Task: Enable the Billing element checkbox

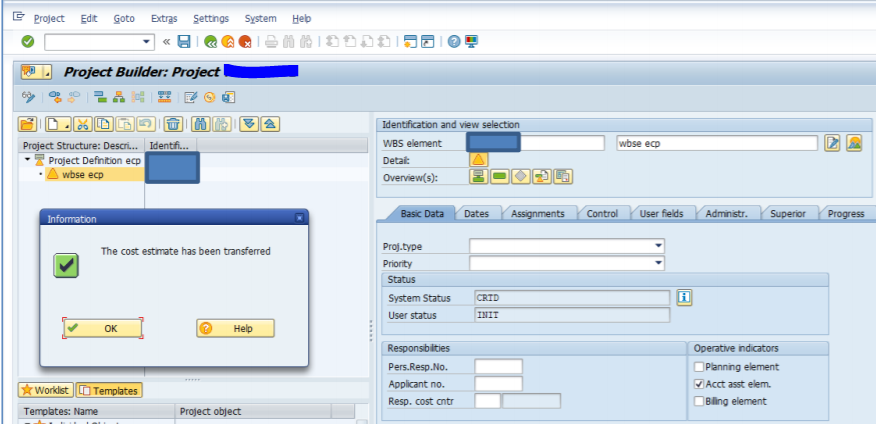Action: pyautogui.click(x=698, y=401)
